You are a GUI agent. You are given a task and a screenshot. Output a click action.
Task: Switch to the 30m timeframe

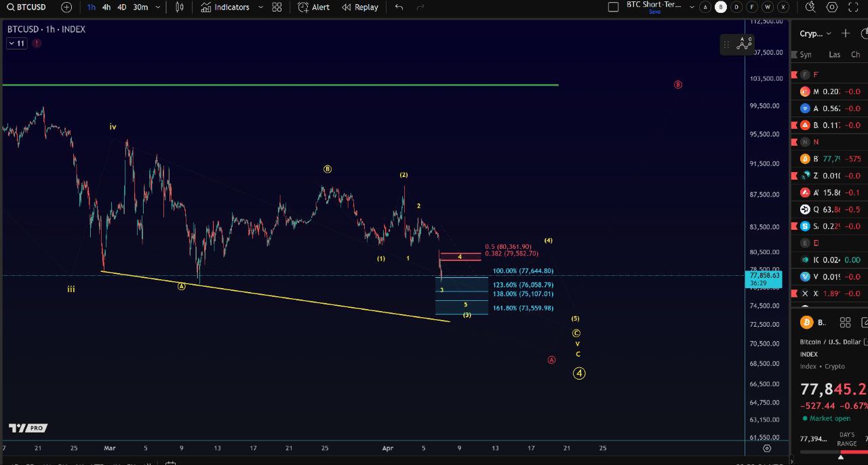click(140, 7)
